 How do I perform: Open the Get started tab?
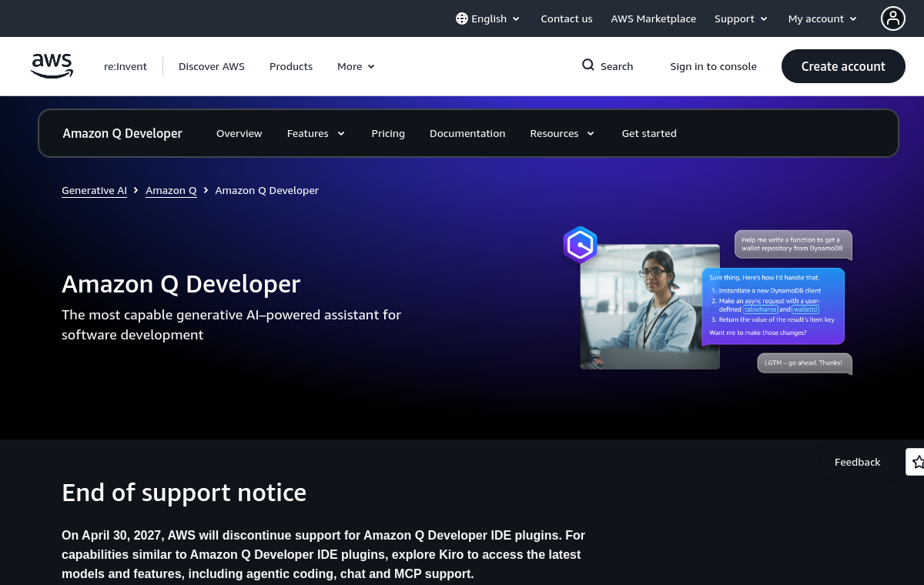pos(649,133)
